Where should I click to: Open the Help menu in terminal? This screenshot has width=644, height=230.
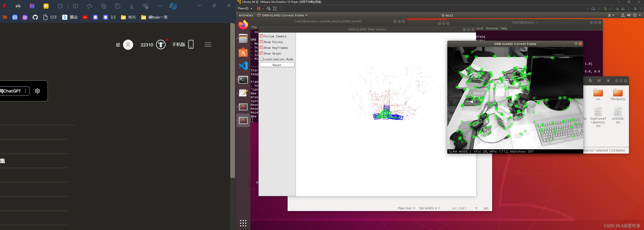504,28
